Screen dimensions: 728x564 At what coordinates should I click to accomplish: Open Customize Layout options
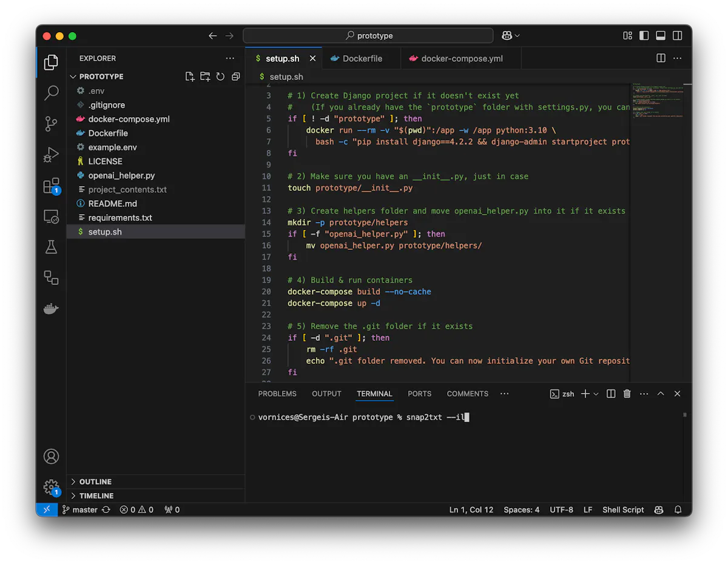tap(628, 36)
